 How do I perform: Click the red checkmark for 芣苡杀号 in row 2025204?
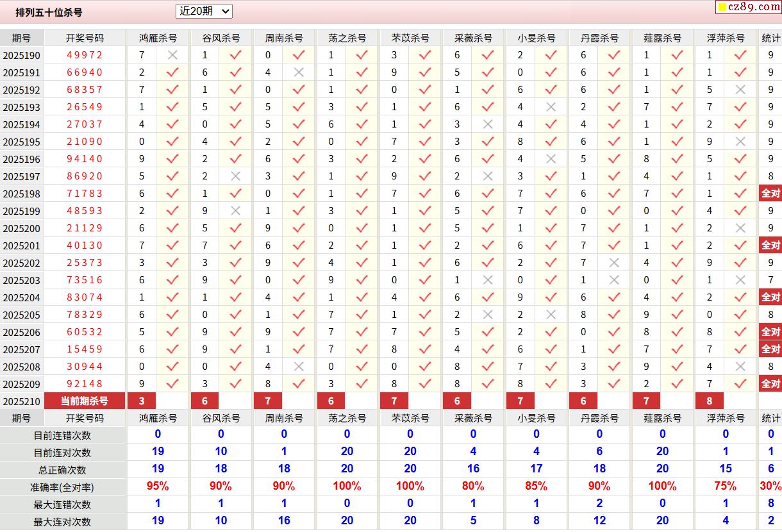point(425,297)
